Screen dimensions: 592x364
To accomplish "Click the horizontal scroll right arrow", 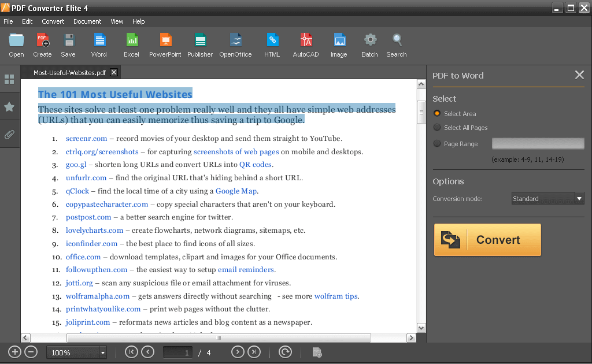I will pos(411,337).
